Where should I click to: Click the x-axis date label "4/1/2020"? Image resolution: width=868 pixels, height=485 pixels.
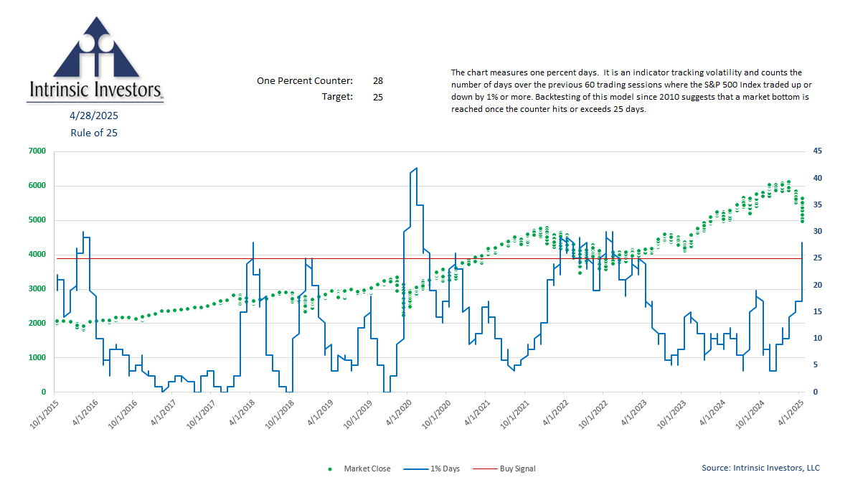(x=398, y=413)
